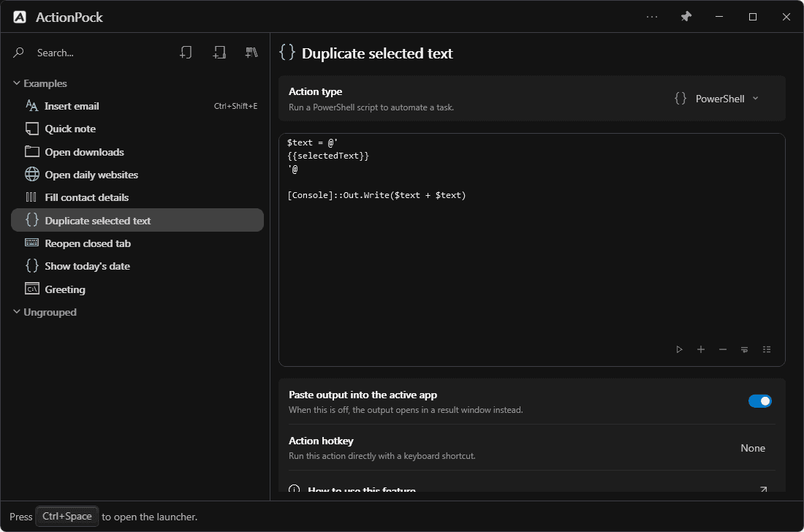804x532 pixels.
Task: Click the Paste output into the active app label
Action: [363, 395]
